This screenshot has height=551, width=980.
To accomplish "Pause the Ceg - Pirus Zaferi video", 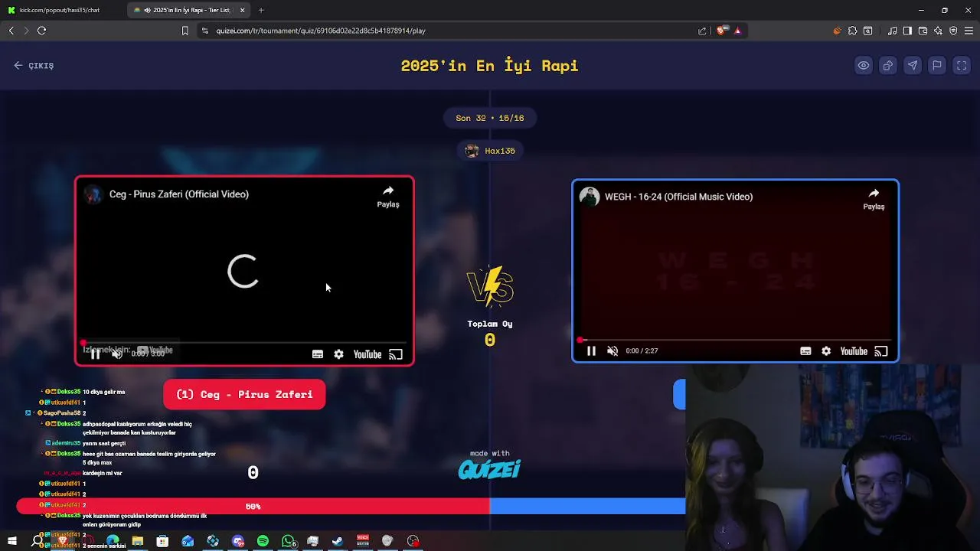I will click(x=95, y=354).
